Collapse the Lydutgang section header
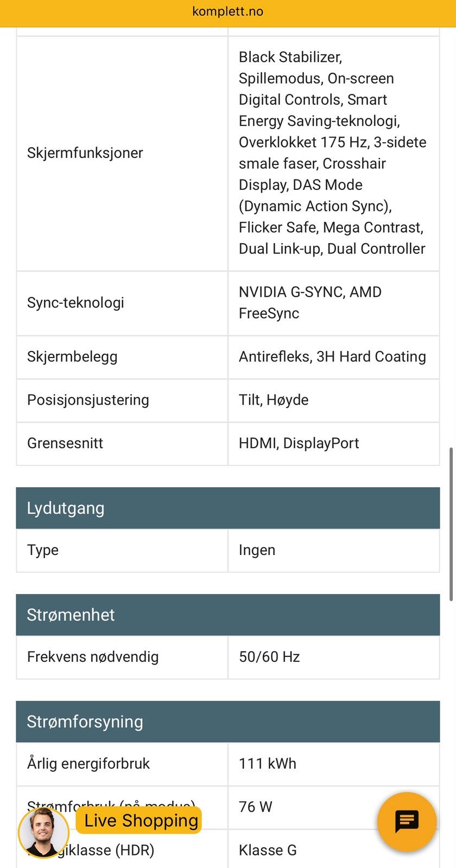The height and width of the screenshot is (868, 456). pos(228,508)
